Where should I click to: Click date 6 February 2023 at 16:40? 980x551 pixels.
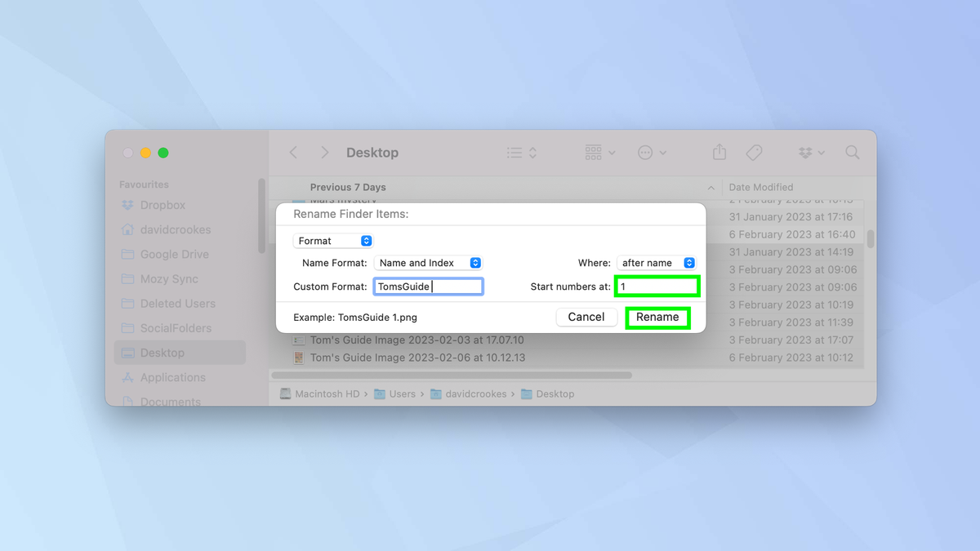793,234
